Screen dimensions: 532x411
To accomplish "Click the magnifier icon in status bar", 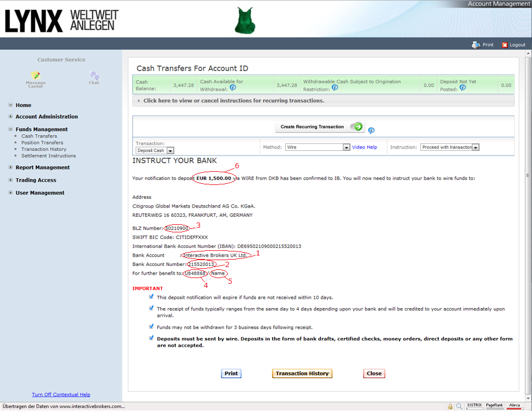I will tap(459, 406).
